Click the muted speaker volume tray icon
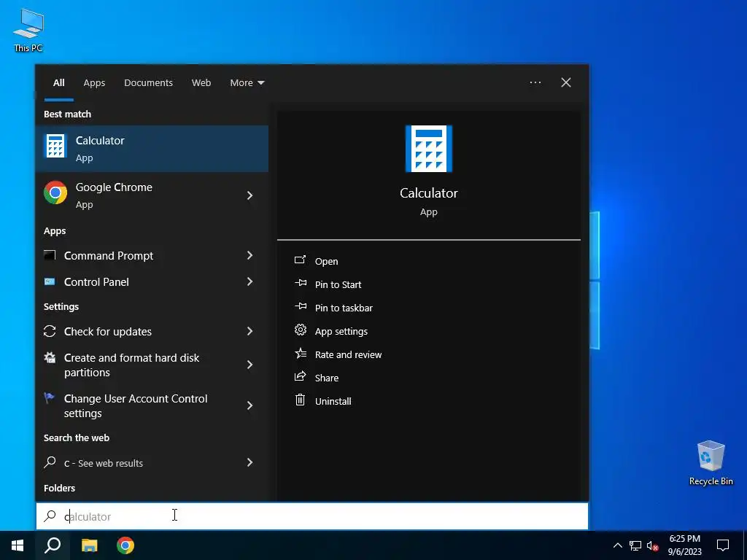747x560 pixels. tap(652, 545)
